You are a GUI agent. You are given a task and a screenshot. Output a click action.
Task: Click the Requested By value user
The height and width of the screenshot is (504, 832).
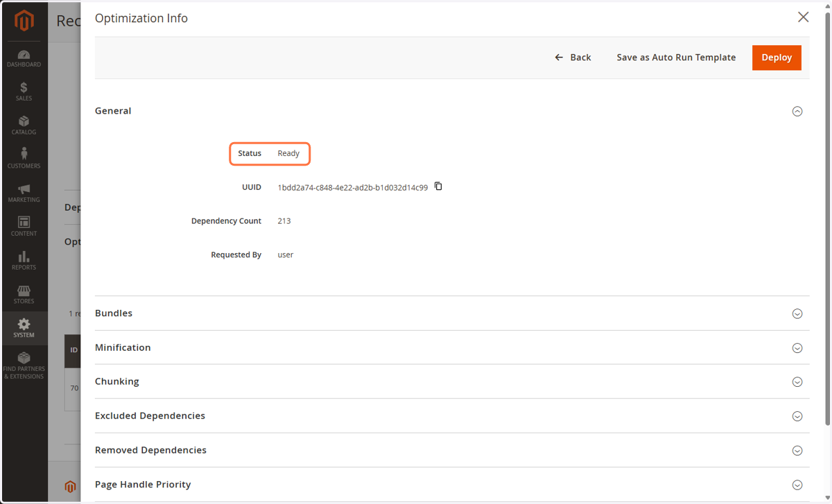[x=286, y=255]
